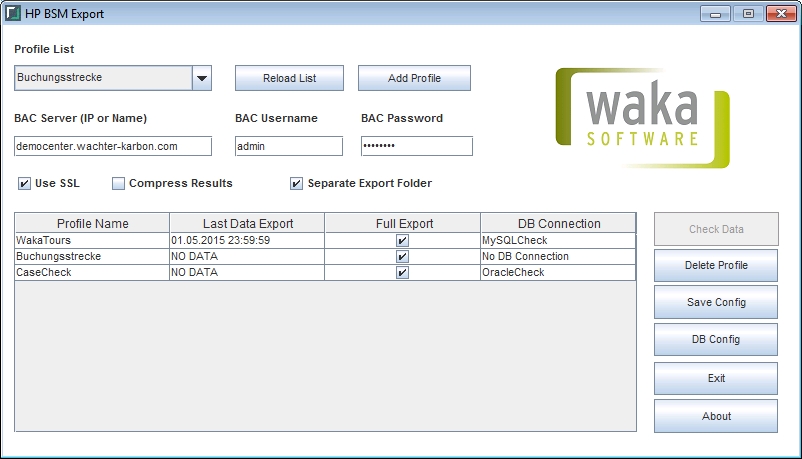
Task: Click NO DATA cell in Buchungsstrecke row
Action: point(247,256)
